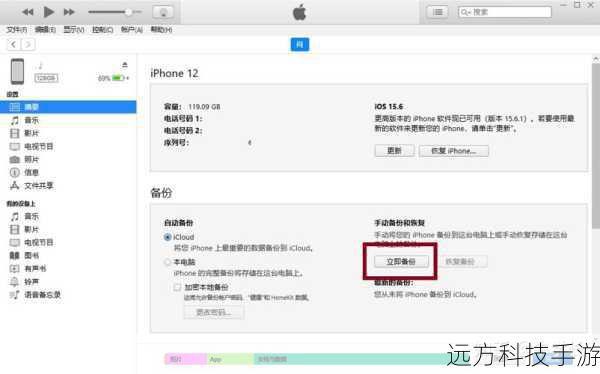The image size is (600, 374).
Task: Open 有声书 on the device
Action: pos(35,268)
